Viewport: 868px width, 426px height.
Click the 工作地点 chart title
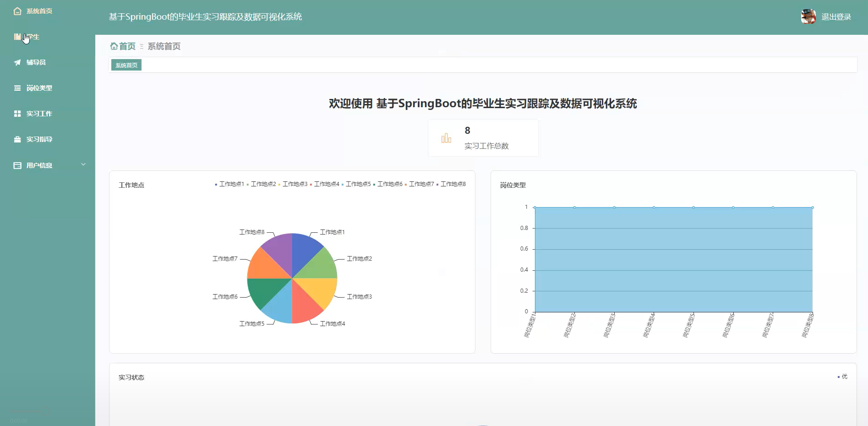tap(131, 185)
